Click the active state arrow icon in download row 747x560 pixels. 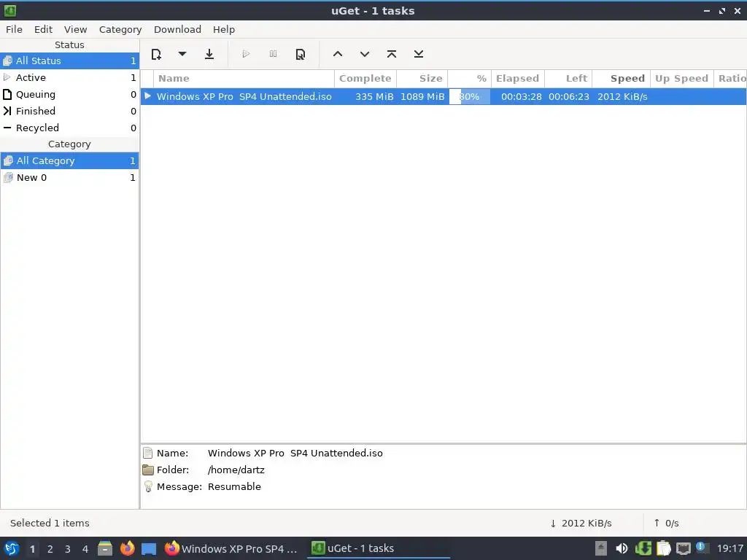pos(147,96)
